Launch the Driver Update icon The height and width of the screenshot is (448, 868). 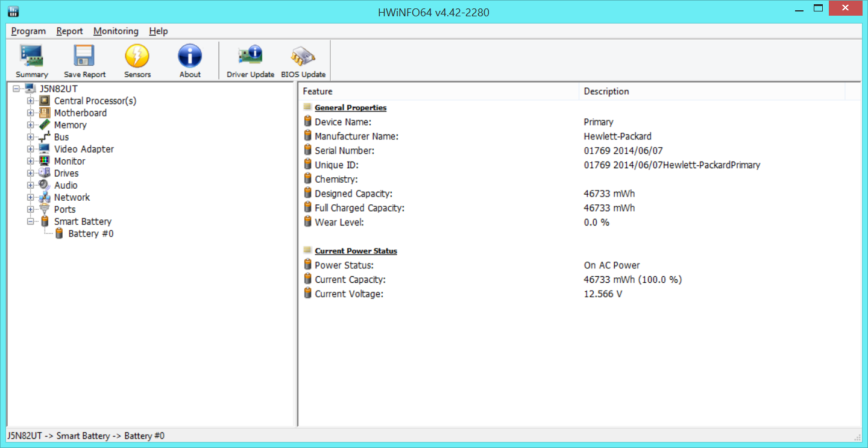250,55
